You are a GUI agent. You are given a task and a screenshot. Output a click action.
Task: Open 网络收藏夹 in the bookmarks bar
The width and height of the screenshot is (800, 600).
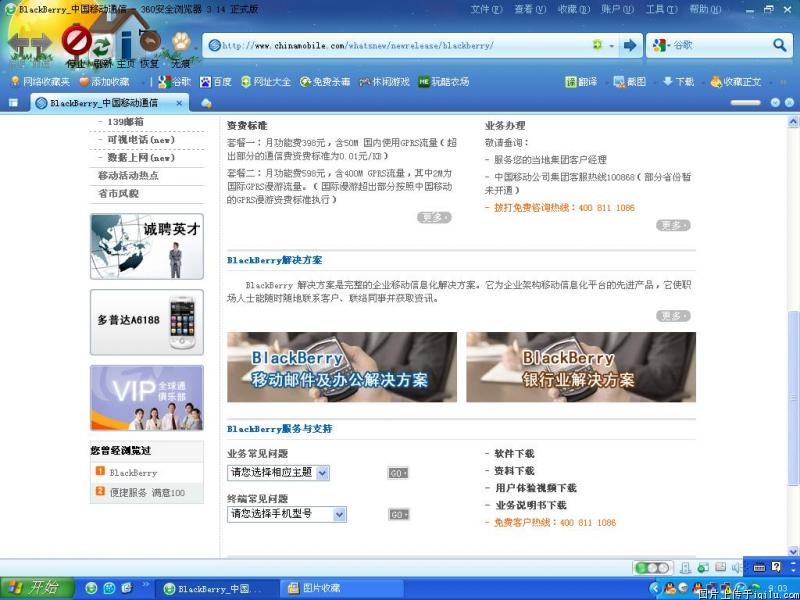click(x=40, y=82)
